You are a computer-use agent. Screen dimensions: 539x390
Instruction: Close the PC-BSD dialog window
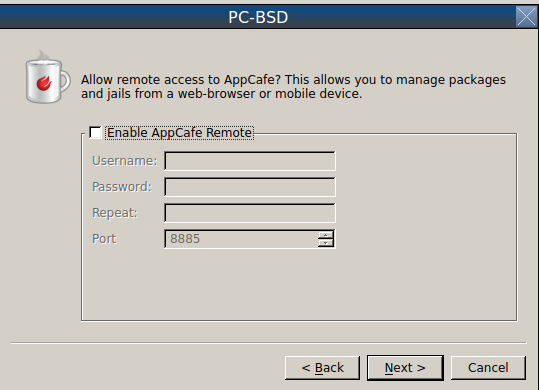(x=526, y=16)
